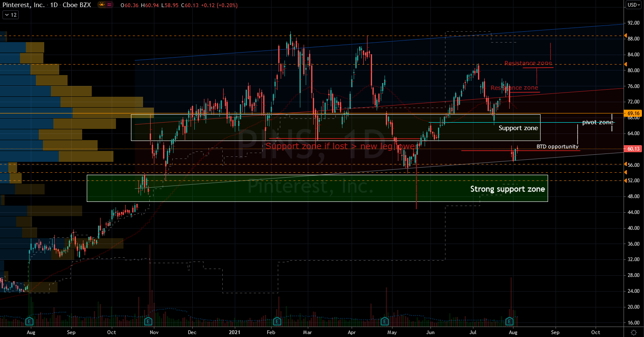Click the Nov label on the time axis
The image size is (644, 337).
click(154, 332)
